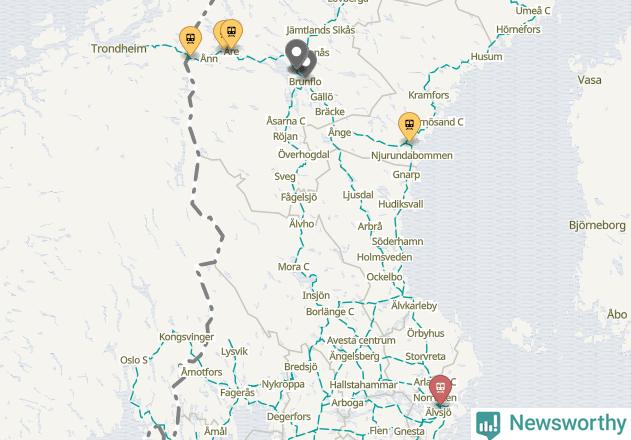This screenshot has width=631, height=440.
Task: Select the Kongsvinger station label
Action: pyautogui.click(x=186, y=337)
